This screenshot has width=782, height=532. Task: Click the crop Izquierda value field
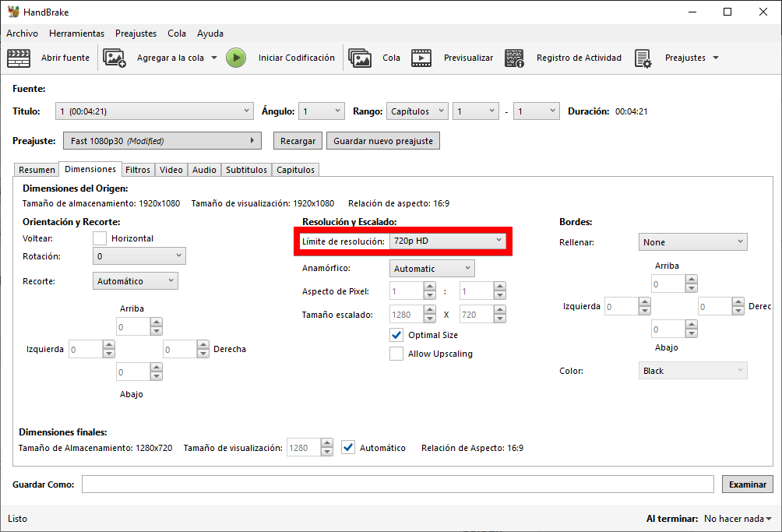pos(86,349)
